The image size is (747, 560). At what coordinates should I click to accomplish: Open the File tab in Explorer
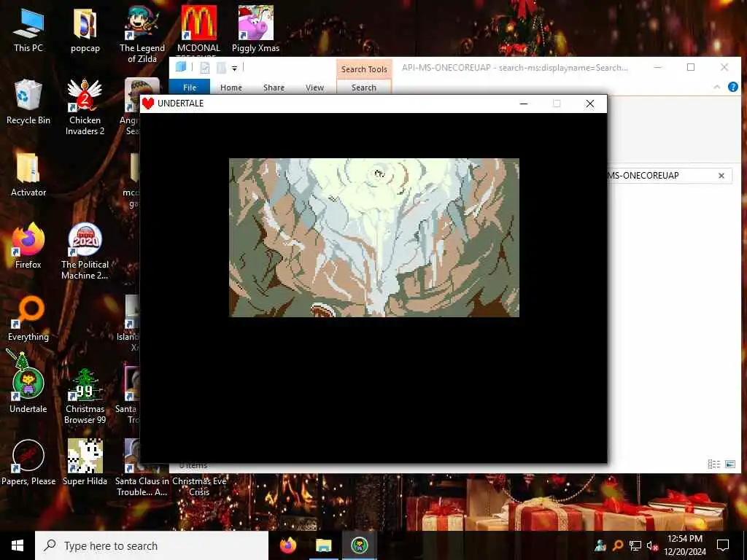[x=190, y=87]
